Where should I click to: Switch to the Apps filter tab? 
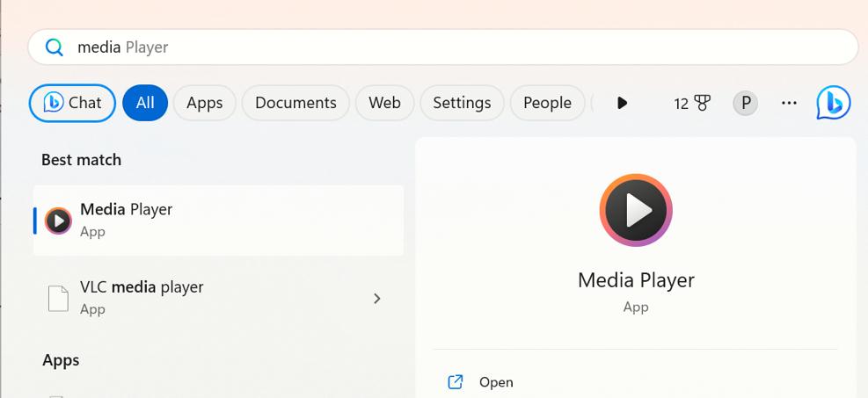205,103
